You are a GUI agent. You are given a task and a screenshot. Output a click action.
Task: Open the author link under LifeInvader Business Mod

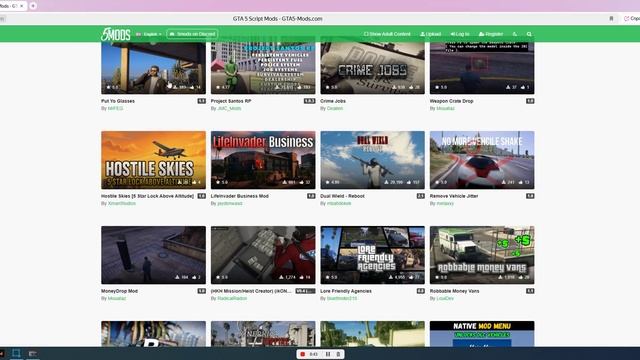230,203
